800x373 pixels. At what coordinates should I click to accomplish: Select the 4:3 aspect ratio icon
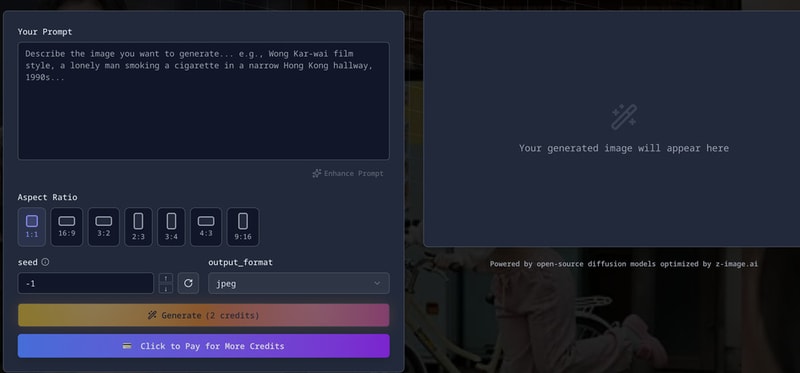pyautogui.click(x=206, y=227)
